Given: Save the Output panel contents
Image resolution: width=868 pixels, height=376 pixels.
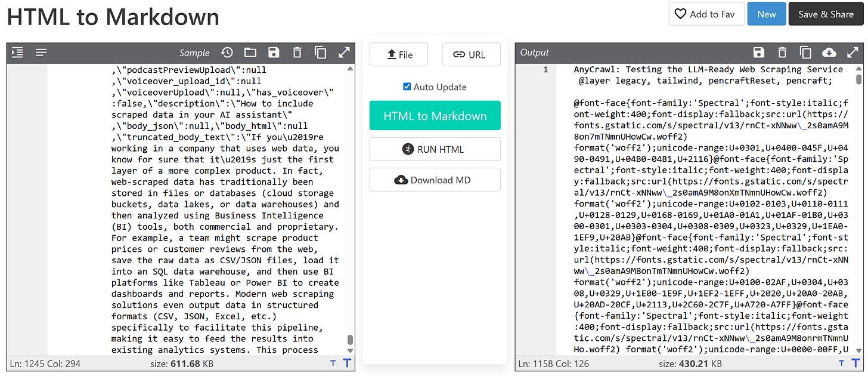Looking at the screenshot, I should tap(758, 53).
